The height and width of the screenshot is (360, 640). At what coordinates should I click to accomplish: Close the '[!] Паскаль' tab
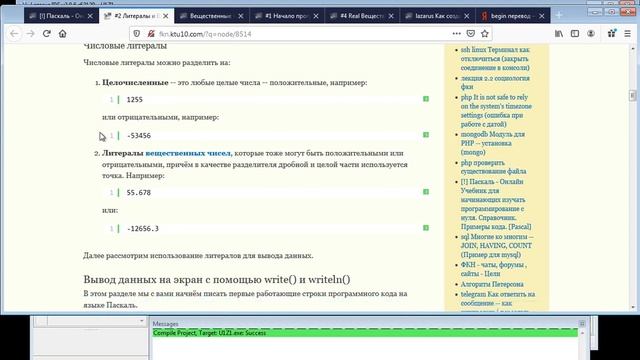coord(90,16)
